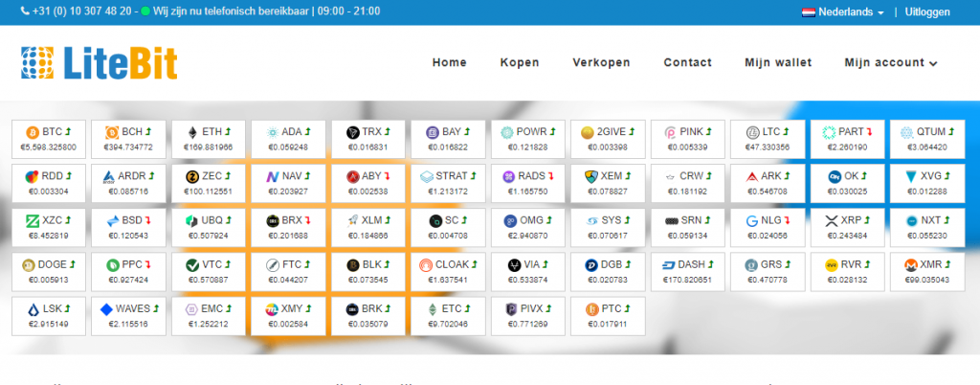Open the Tron TRX coin icon
980x385 pixels.
click(352, 132)
